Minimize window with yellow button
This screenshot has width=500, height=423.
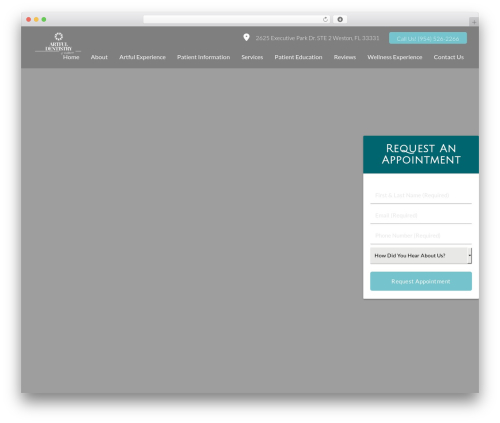click(36, 19)
